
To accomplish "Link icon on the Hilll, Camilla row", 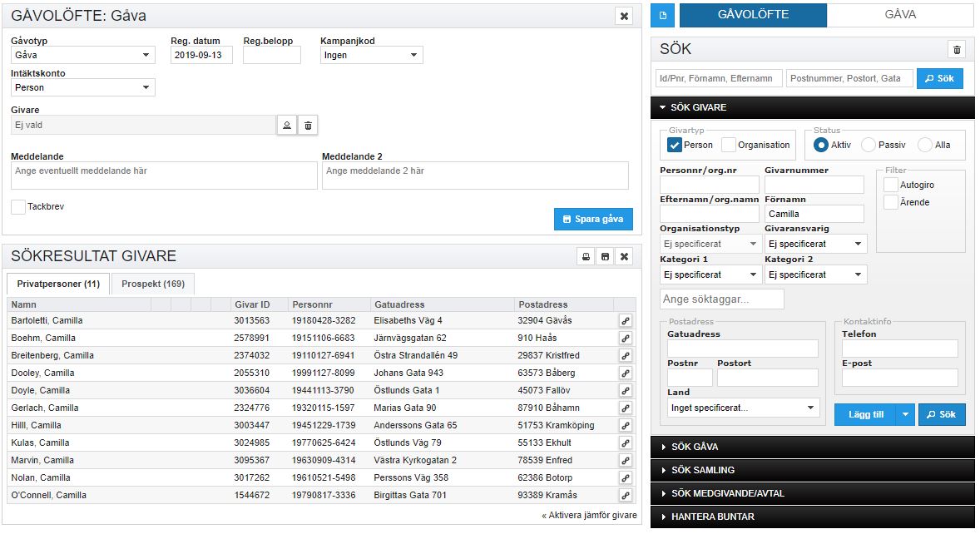I will (625, 426).
